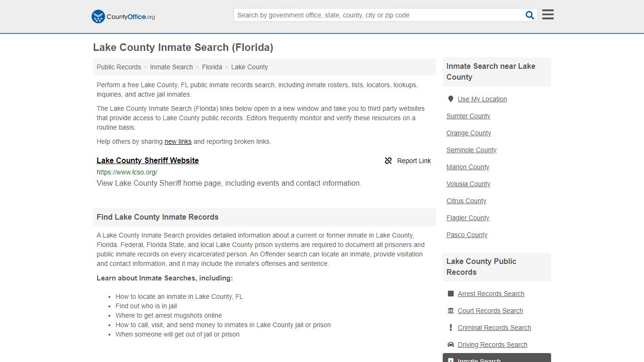The width and height of the screenshot is (644, 362).
Task: Open Sumter County link
Action: (x=468, y=116)
